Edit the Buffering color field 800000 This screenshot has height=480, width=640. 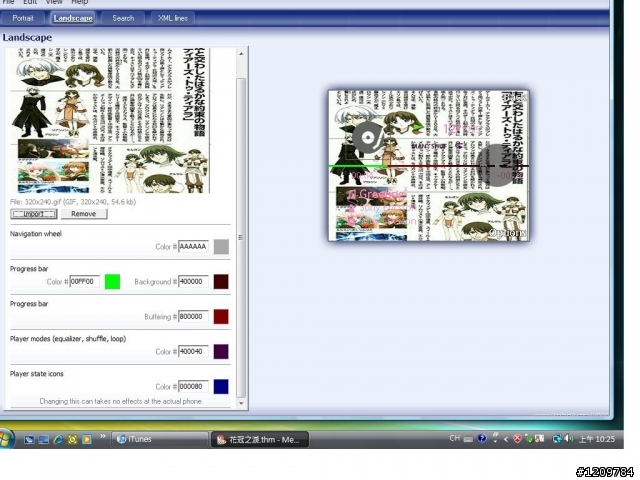tap(193, 317)
